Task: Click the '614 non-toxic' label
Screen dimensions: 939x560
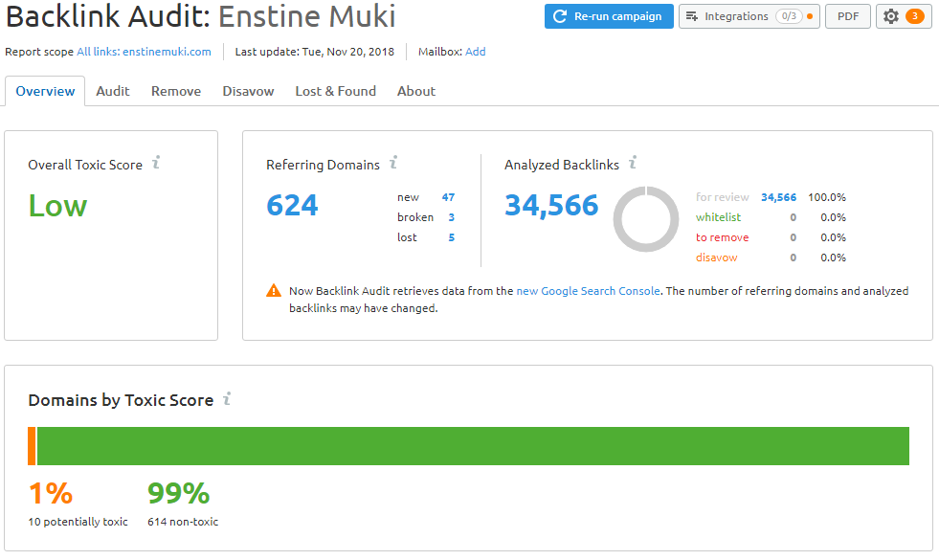Action: click(183, 522)
